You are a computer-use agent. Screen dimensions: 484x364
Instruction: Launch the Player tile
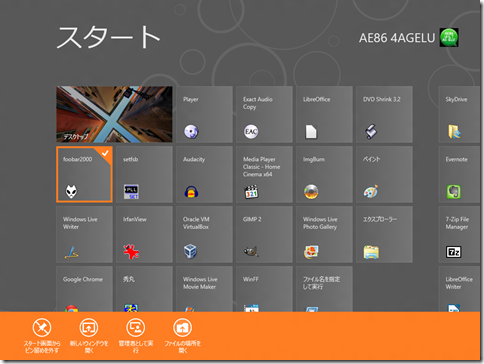tap(204, 114)
